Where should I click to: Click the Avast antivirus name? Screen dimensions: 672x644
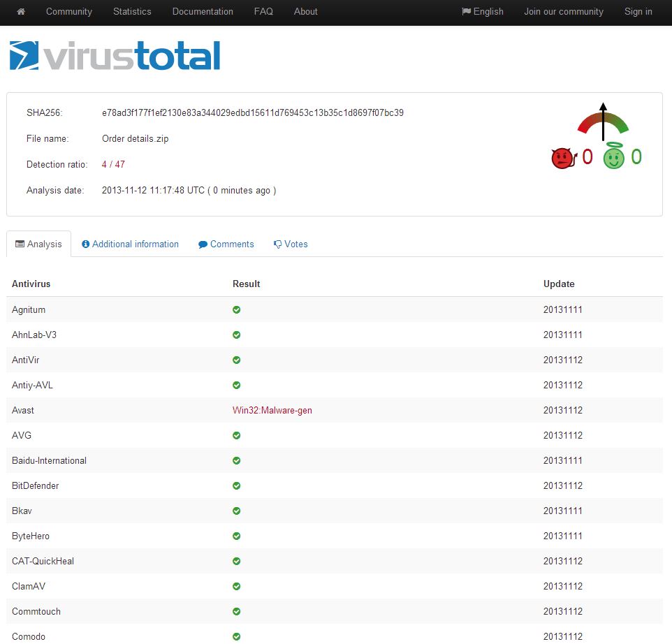click(x=23, y=410)
